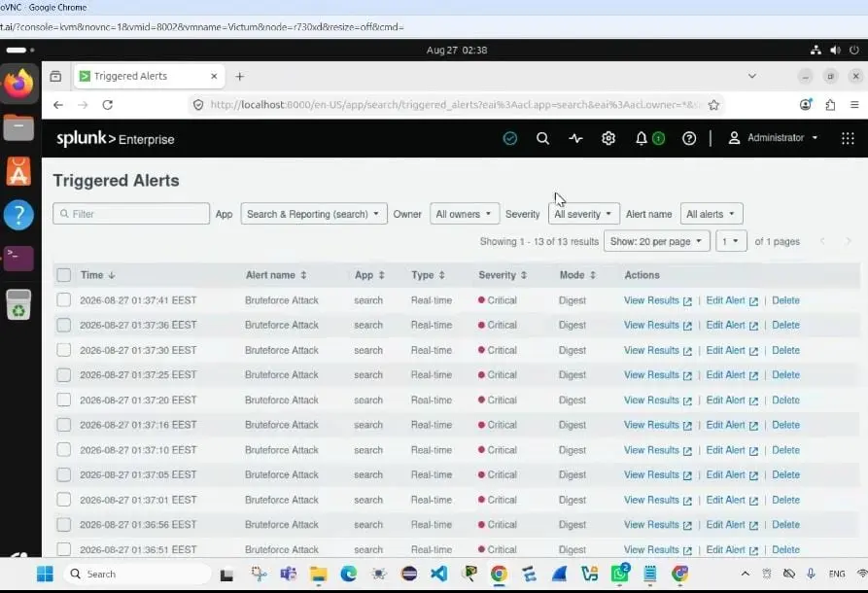Check the alert row at 01:37:20 EEST
Viewport: 868px width, 593px height.
point(63,400)
